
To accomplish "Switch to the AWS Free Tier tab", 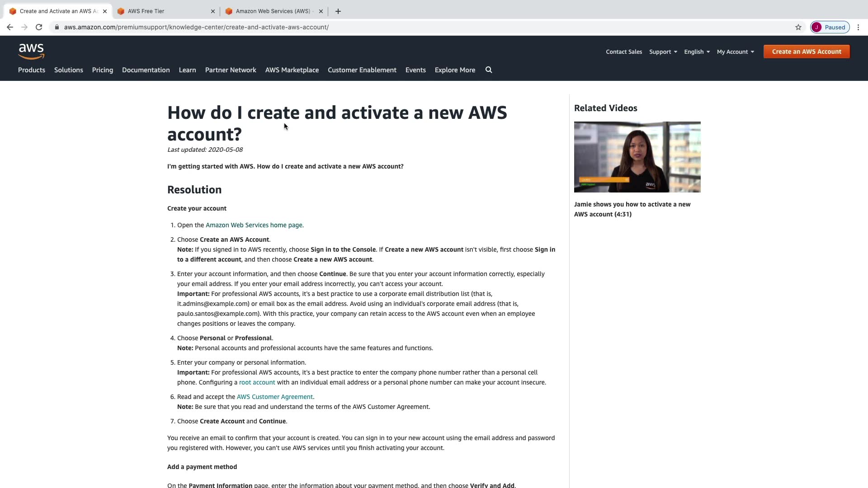I will [165, 11].
